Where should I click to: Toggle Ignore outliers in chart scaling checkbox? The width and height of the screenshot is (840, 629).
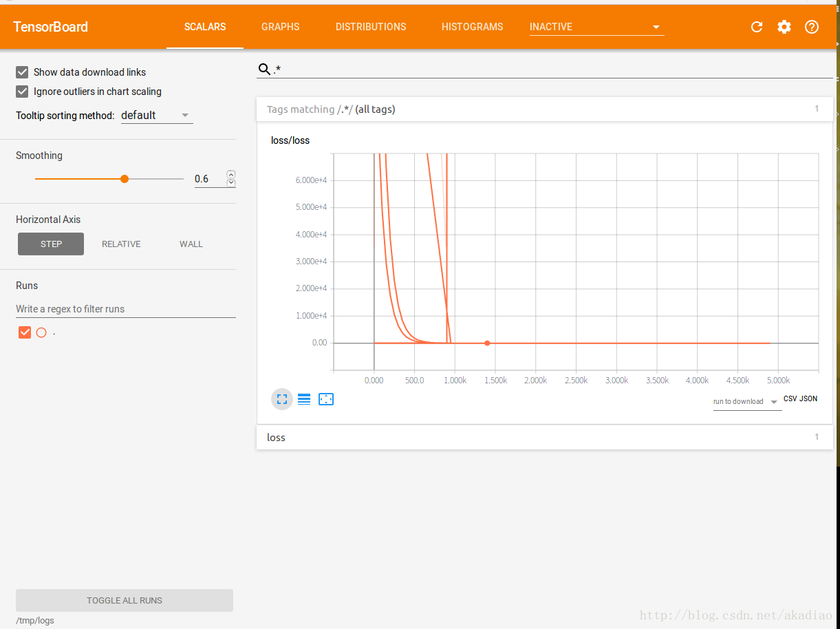pyautogui.click(x=22, y=91)
